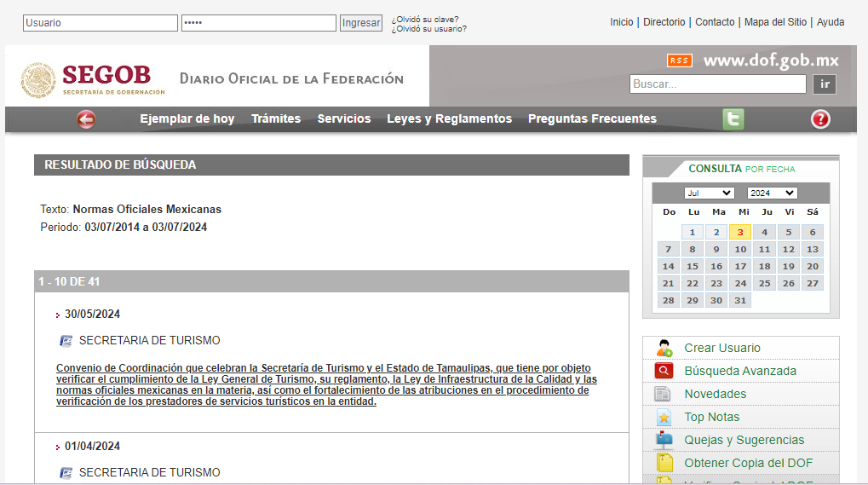Select highlighted day 3 in calendar
Viewport: 868px width, 485px height.
tap(740, 232)
